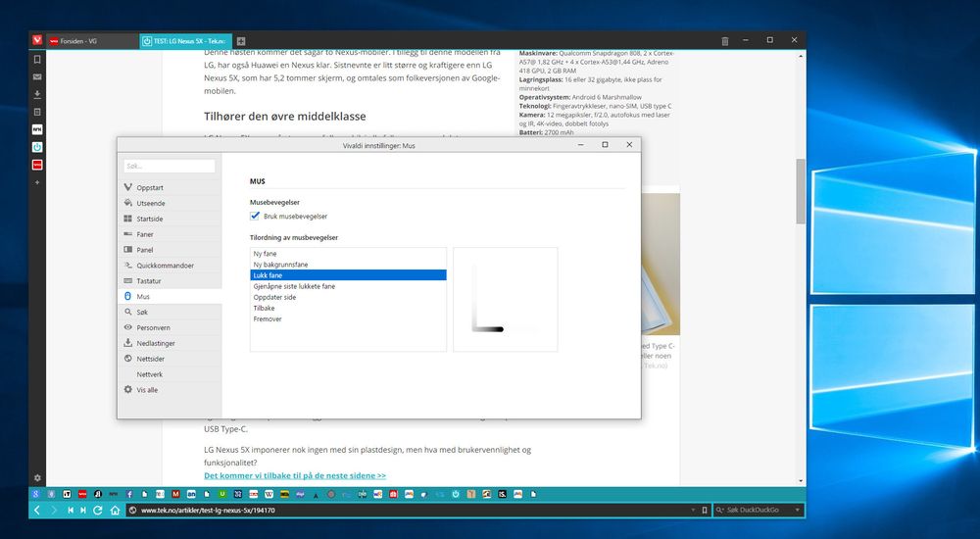Select 'Ny fane' gesture in list
The height and width of the screenshot is (539, 980).
348,254
